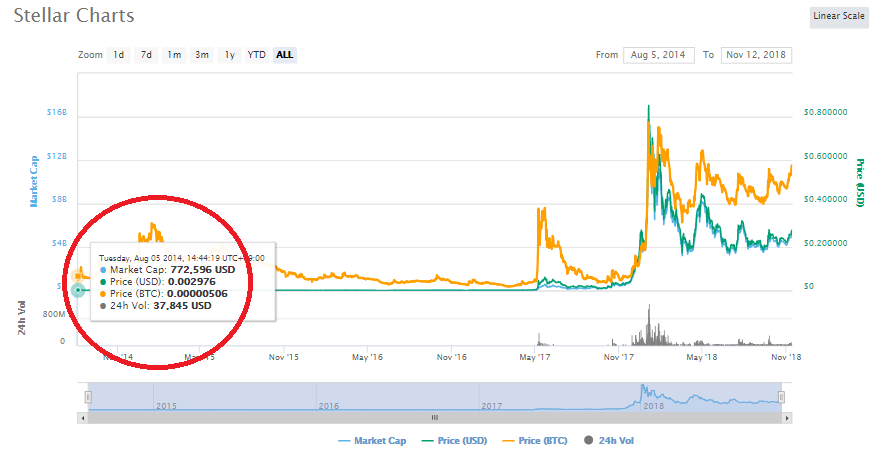Click the 2018 label in navigator
This screenshot has width=870, height=457.
[654, 406]
